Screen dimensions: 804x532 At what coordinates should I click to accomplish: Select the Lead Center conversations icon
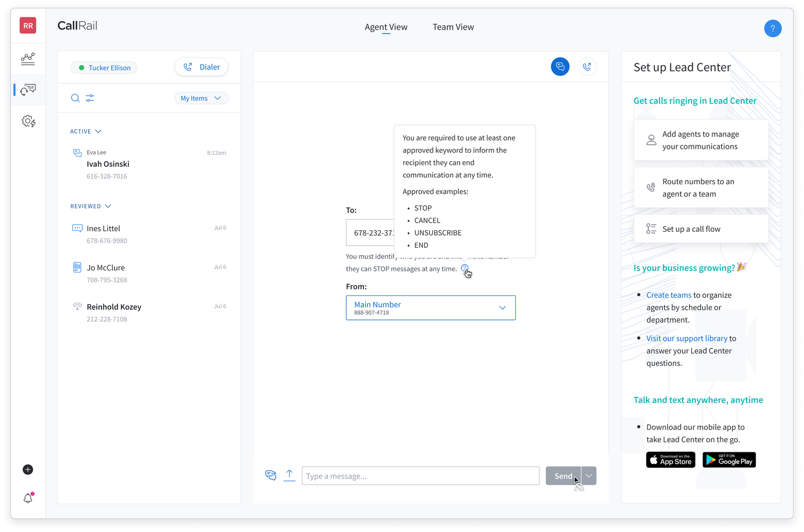point(28,89)
